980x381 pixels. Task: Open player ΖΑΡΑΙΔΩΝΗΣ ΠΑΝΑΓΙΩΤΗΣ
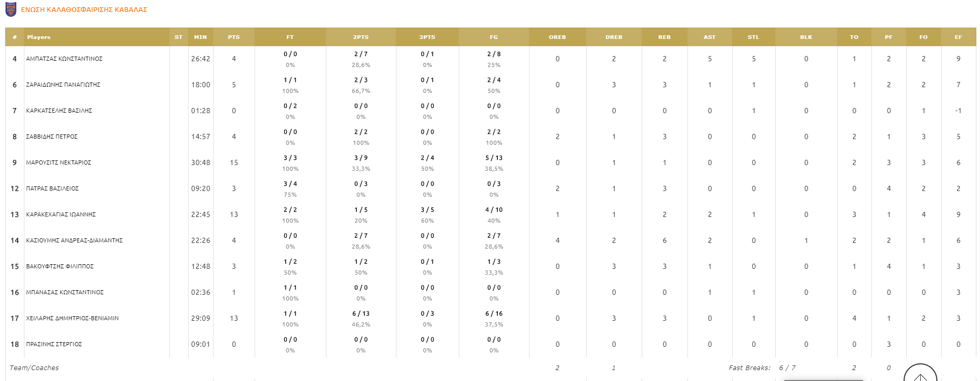click(x=63, y=85)
